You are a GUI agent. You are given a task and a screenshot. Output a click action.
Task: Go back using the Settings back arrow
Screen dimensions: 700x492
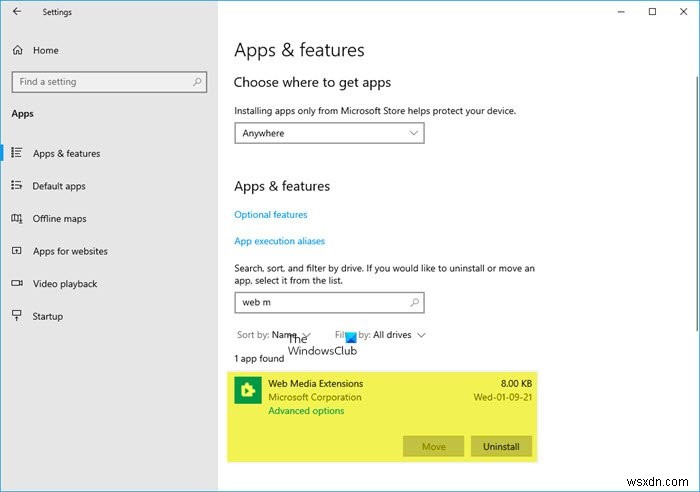pyautogui.click(x=17, y=12)
